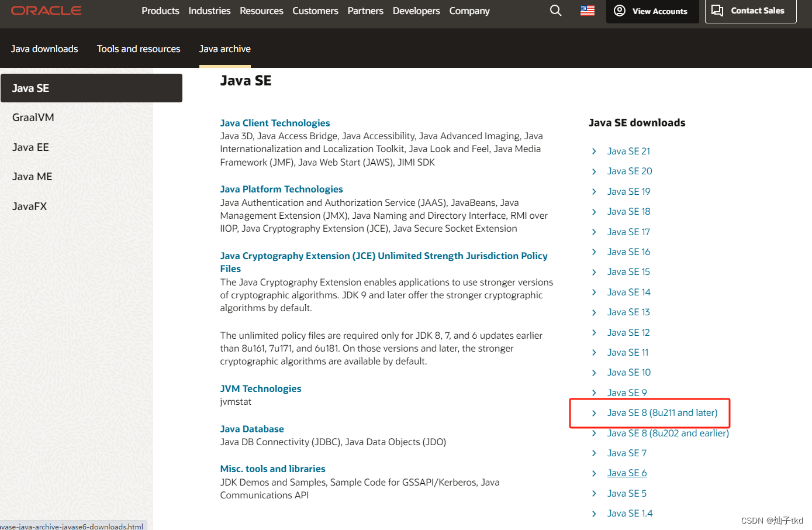812x530 pixels.
Task: Click chevron beside Java SE 14
Action: (594, 292)
